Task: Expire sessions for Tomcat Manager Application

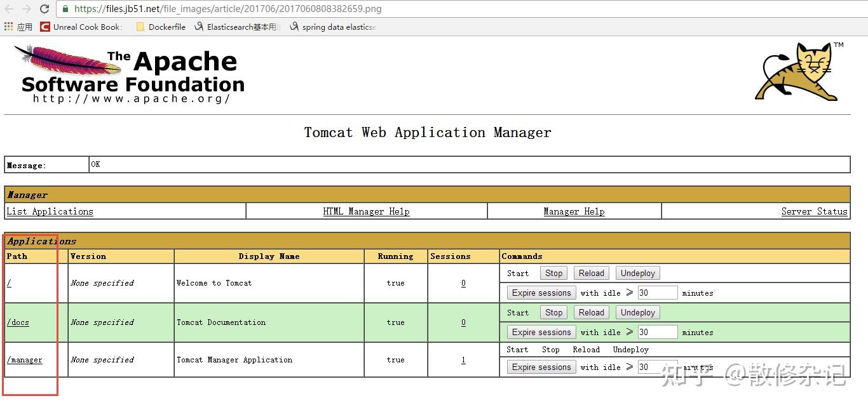Action: (x=541, y=367)
